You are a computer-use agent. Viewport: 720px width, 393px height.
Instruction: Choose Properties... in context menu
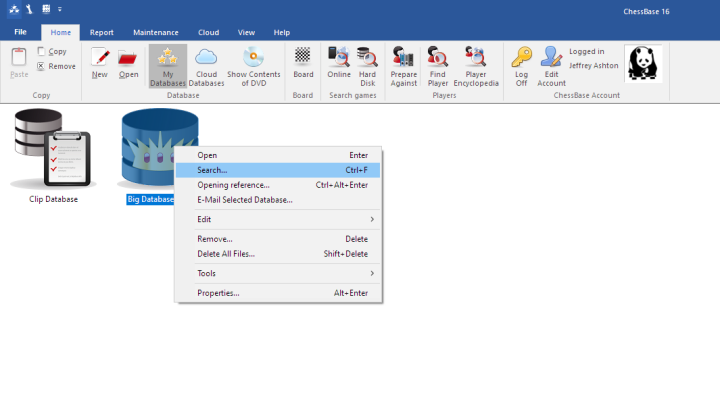(278, 293)
